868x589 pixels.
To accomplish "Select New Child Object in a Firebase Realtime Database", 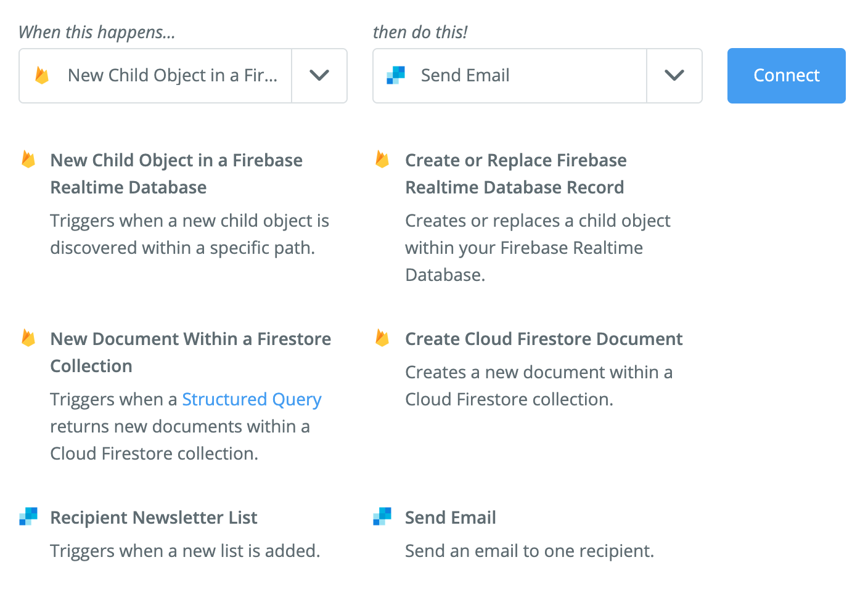I will (176, 174).
